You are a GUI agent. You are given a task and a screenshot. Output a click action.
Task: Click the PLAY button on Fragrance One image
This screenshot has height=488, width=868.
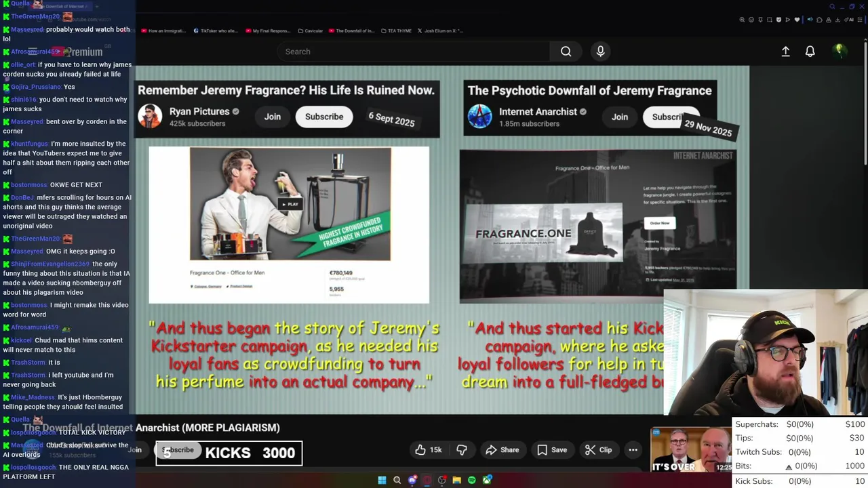pyautogui.click(x=290, y=204)
